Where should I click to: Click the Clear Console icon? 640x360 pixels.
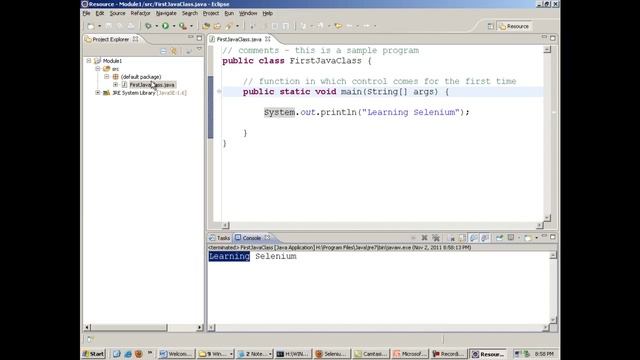click(x=451, y=238)
